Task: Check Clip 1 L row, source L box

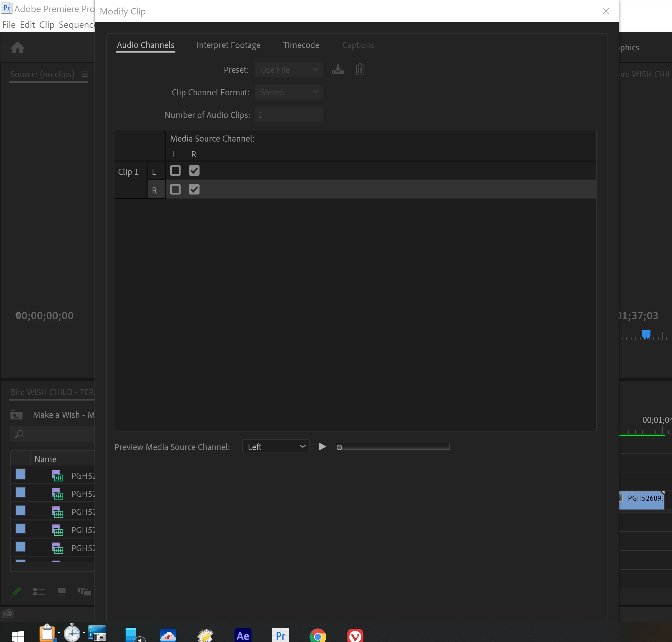Action: [175, 171]
